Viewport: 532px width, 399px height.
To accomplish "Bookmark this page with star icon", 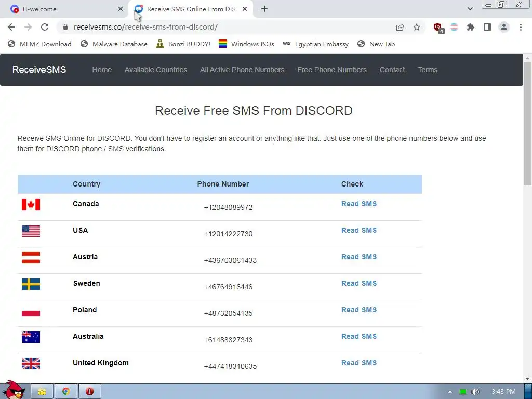I will click(x=417, y=27).
